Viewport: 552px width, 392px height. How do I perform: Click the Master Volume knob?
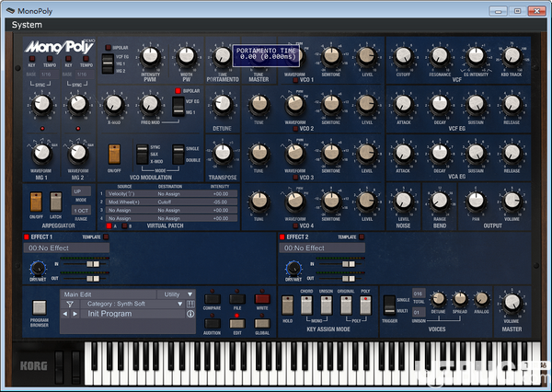point(512,303)
